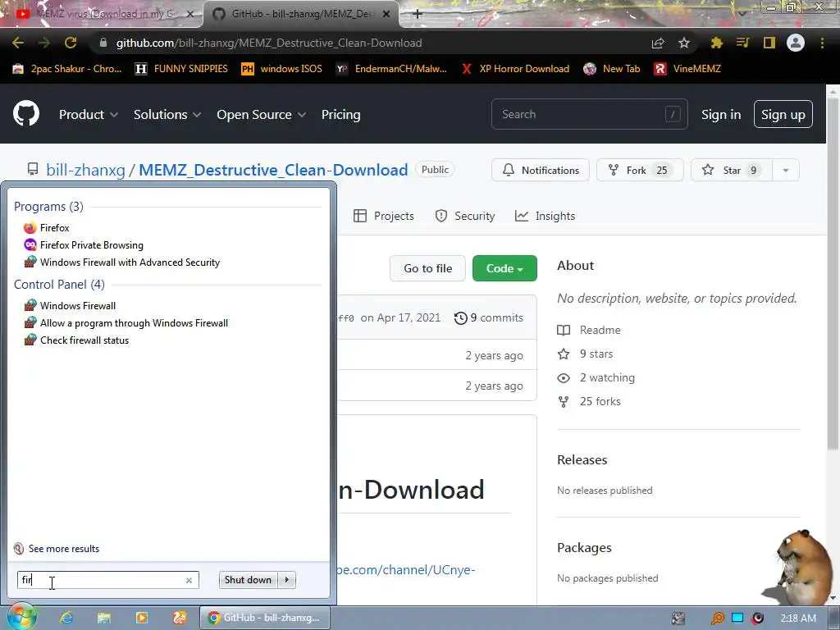Expand the Solutions dropdown

pyautogui.click(x=167, y=115)
